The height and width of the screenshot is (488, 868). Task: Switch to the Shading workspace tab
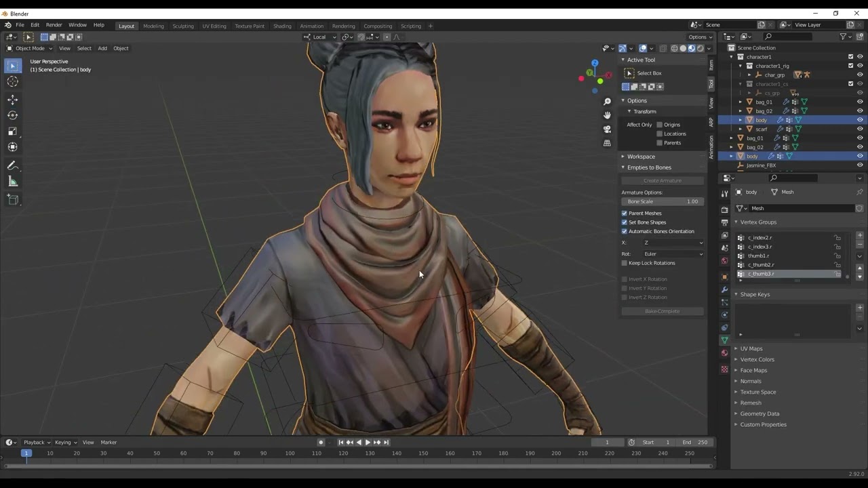[x=282, y=26]
